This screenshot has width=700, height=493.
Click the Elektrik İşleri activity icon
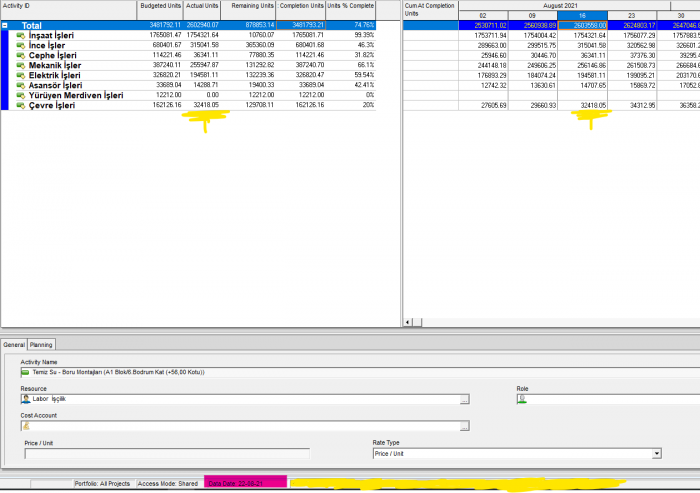point(21,75)
